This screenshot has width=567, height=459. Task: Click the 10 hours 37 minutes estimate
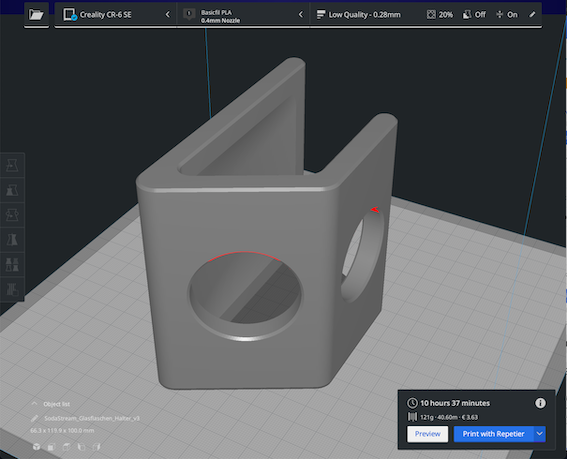tap(455, 403)
